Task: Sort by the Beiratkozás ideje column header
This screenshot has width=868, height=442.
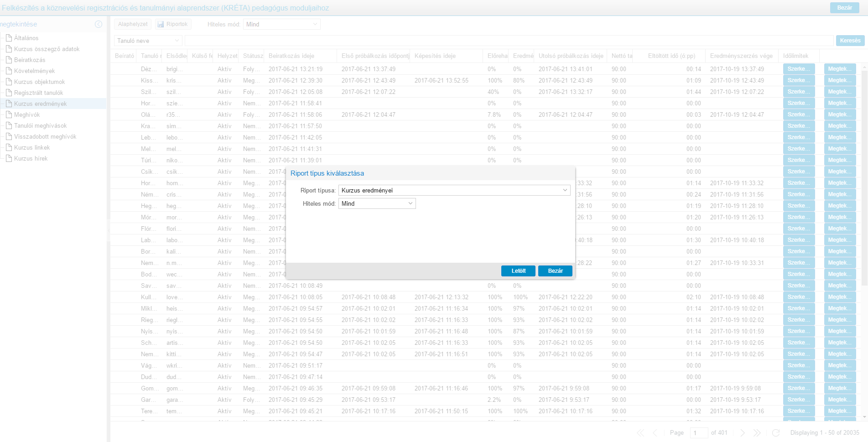Action: tap(291, 56)
